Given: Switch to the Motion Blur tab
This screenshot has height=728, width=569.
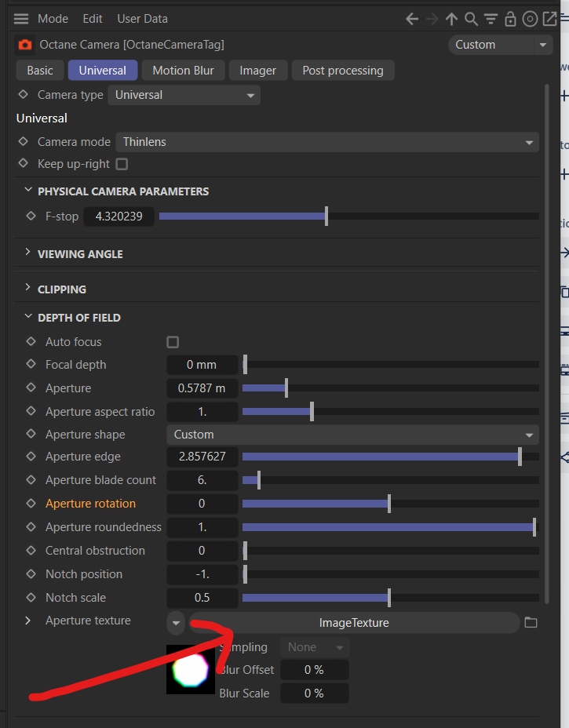Looking at the screenshot, I should (x=183, y=71).
